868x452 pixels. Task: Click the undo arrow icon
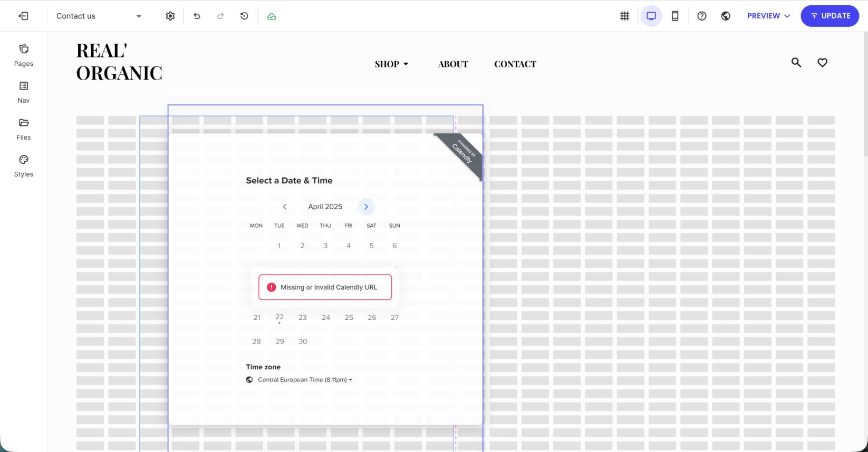coord(197,16)
